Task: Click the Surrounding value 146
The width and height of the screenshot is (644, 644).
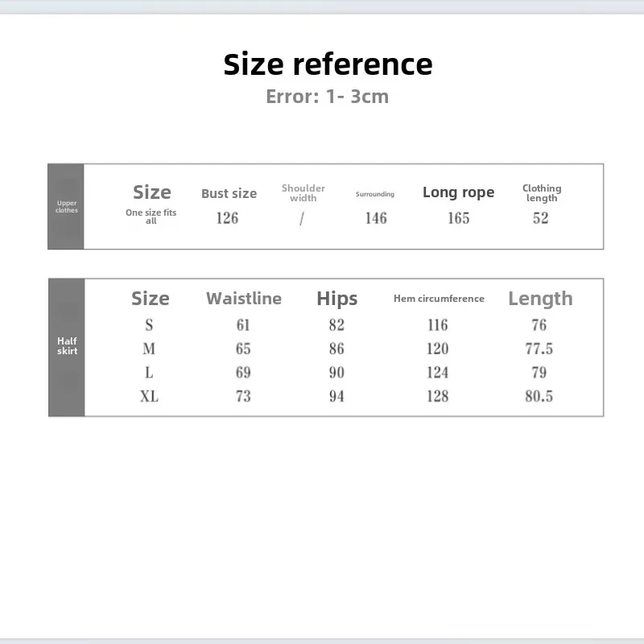Action: pyautogui.click(x=376, y=218)
